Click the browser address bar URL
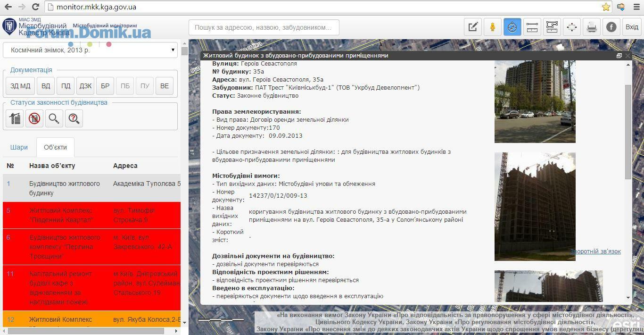 [96, 7]
